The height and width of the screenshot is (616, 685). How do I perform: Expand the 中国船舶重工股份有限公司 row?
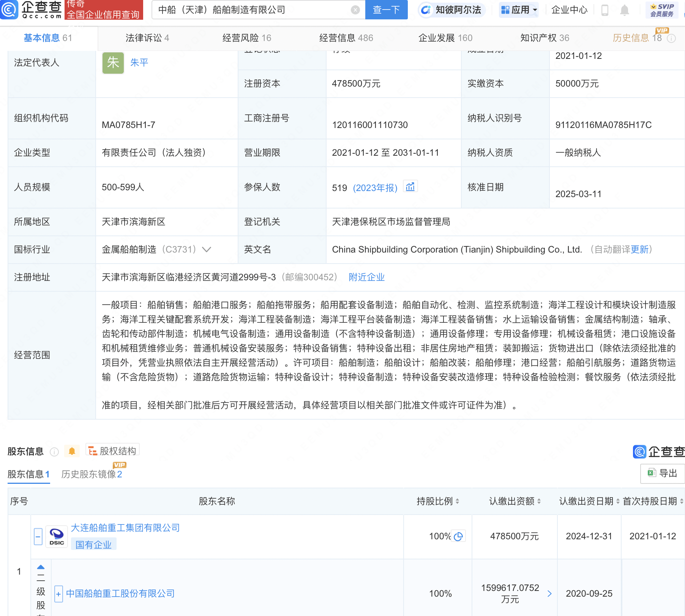click(58, 594)
